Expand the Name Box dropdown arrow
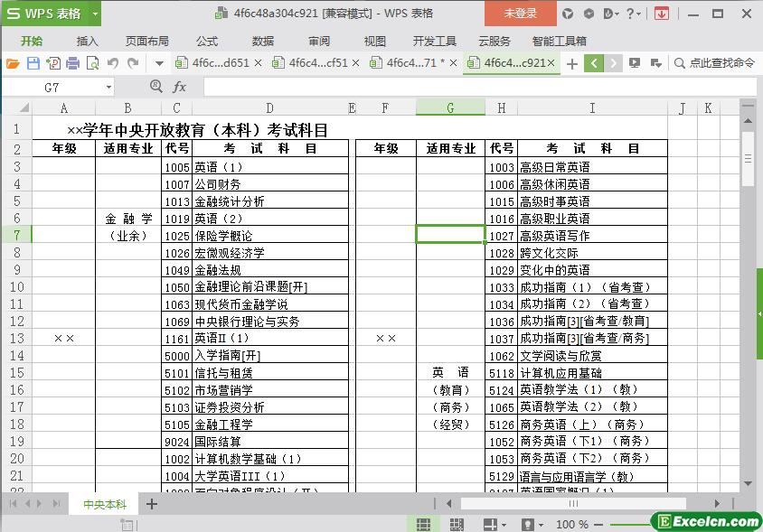The height and width of the screenshot is (532, 763). (108, 88)
